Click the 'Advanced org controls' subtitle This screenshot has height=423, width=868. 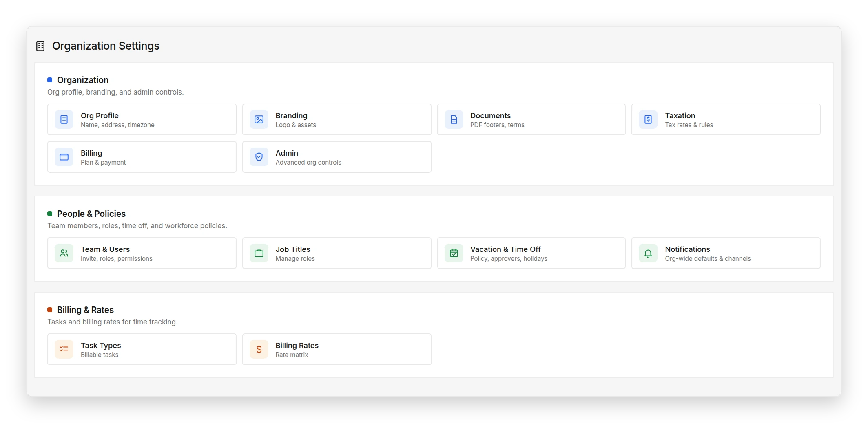pyautogui.click(x=308, y=163)
